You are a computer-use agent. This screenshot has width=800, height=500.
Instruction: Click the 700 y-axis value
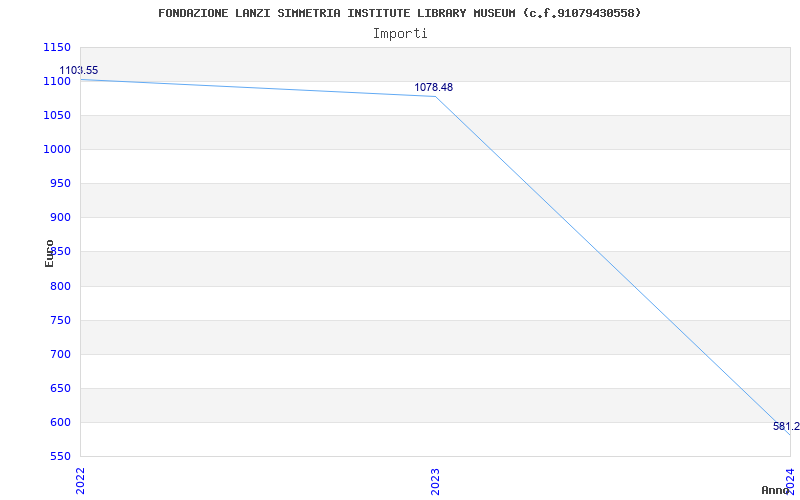click(x=60, y=354)
